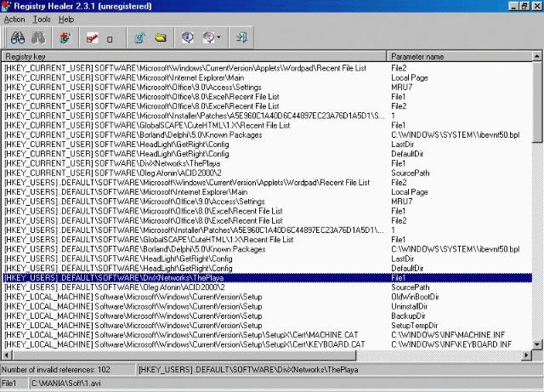
Task: Select HKEY_USERS .DEFAULT GetRight\Config LastDir row
Action: coord(267,258)
